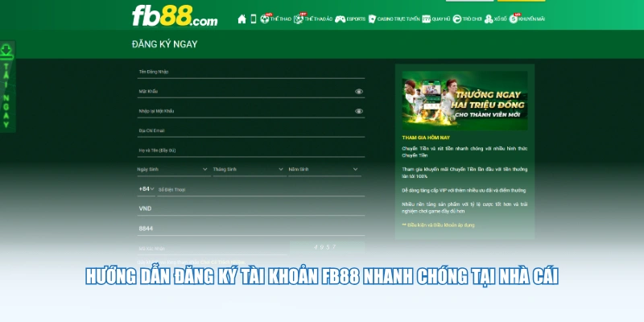Open the mobile phone icon in navigation
The height and width of the screenshot is (322, 644).
254,19
